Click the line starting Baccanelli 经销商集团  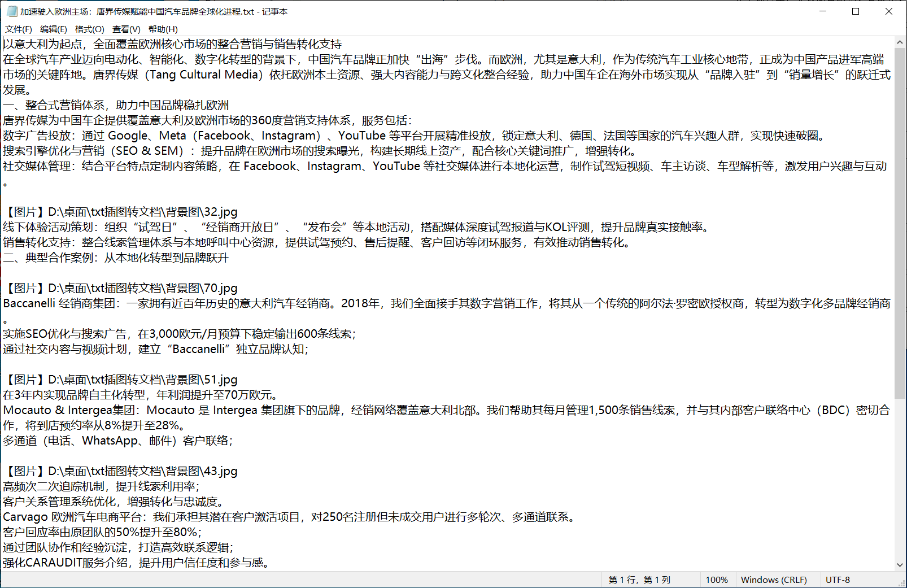447,303
